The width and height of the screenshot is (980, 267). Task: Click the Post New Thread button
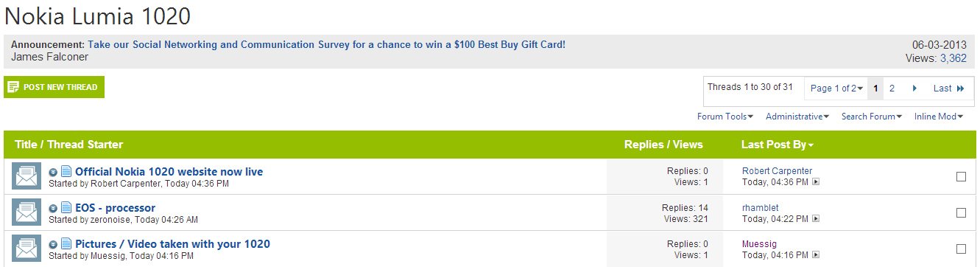tap(54, 87)
